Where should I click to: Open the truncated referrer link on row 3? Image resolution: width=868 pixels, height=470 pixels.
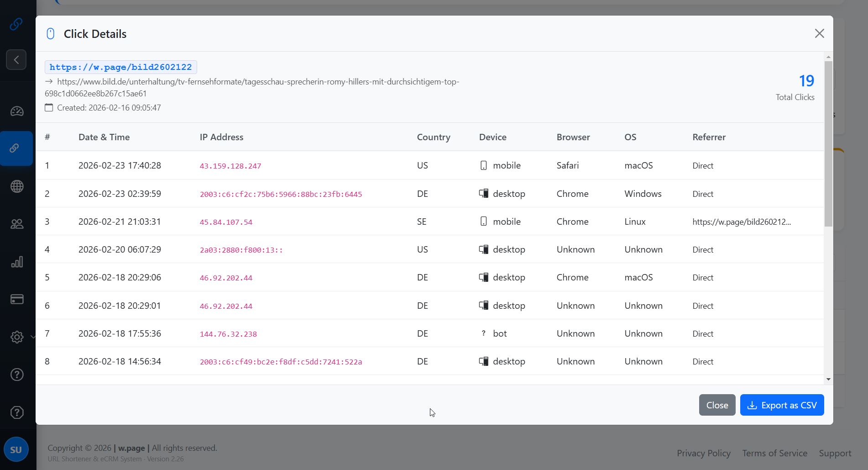[x=742, y=222]
